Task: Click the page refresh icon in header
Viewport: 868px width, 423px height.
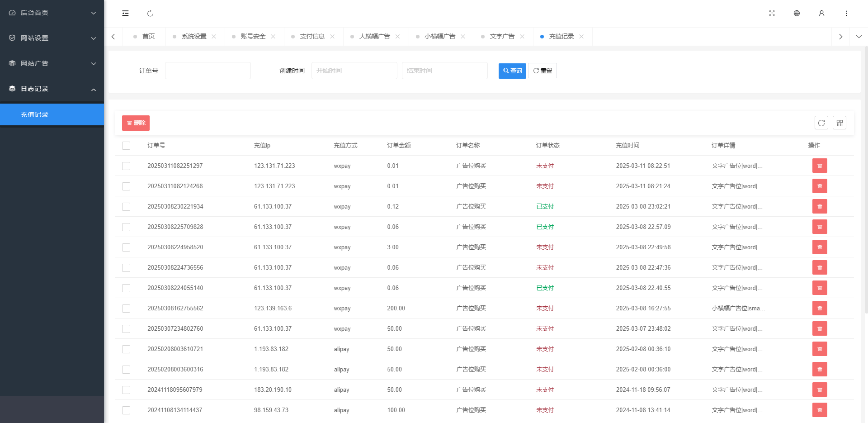Action: point(150,14)
